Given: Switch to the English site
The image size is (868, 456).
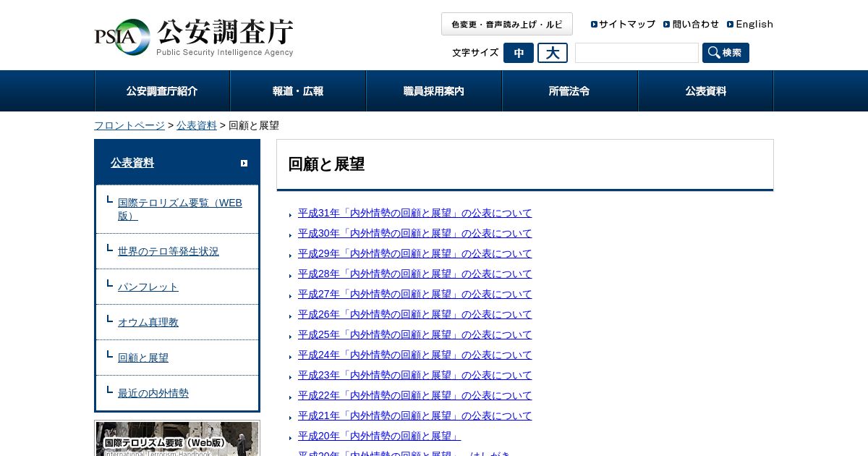Looking at the screenshot, I should coord(750,24).
